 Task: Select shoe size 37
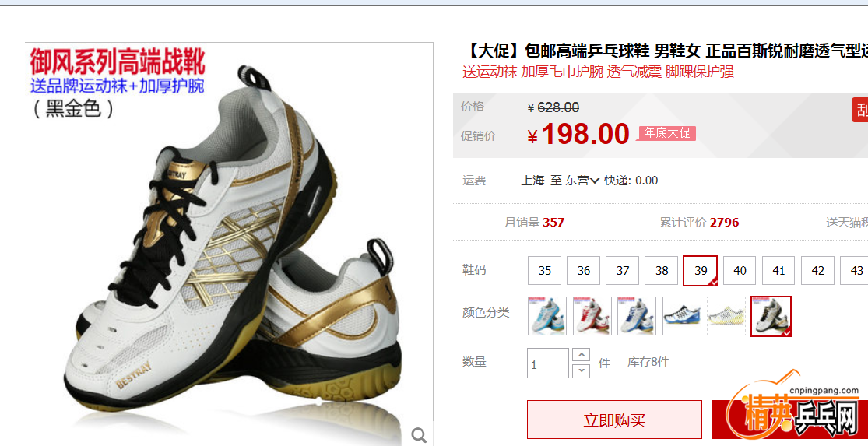pyautogui.click(x=623, y=271)
